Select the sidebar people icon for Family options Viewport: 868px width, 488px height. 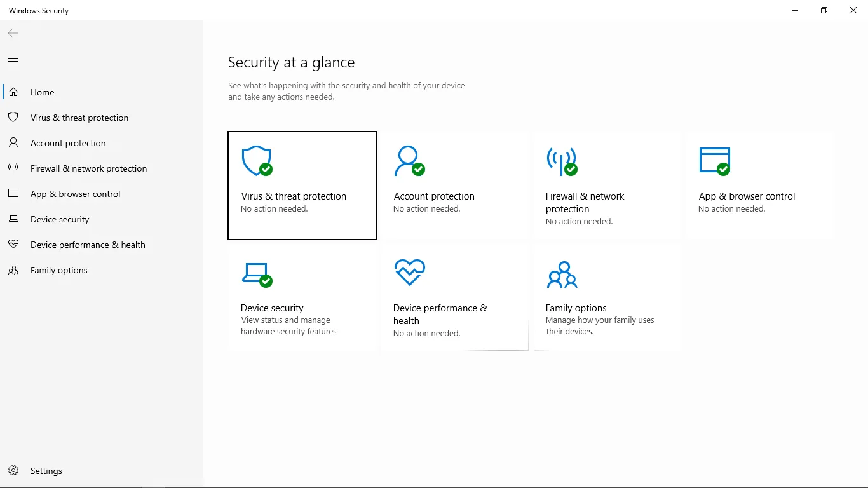[13, 270]
